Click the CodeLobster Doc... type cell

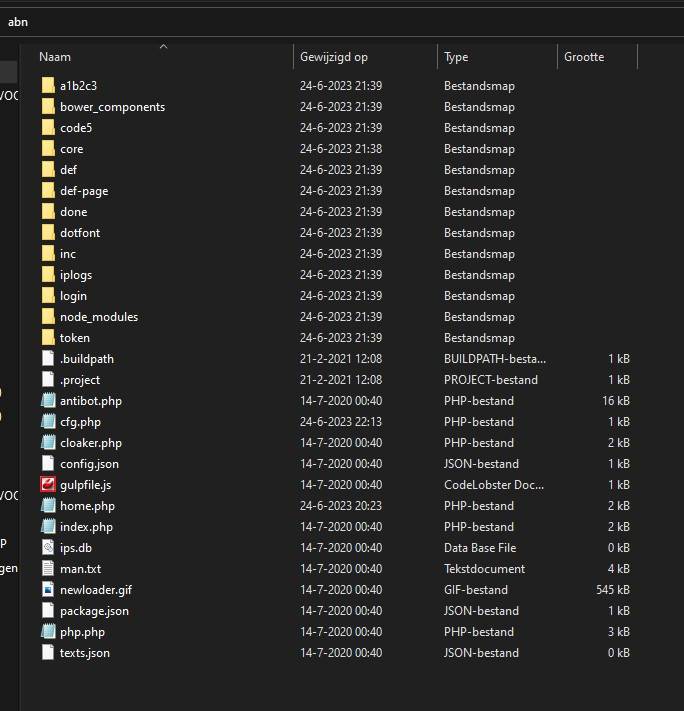493,485
